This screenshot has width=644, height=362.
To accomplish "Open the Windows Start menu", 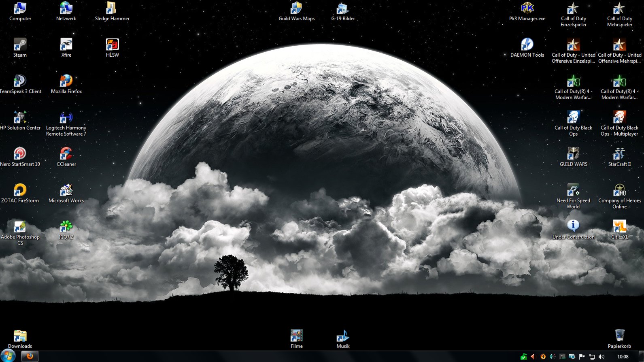I will coord(8,356).
